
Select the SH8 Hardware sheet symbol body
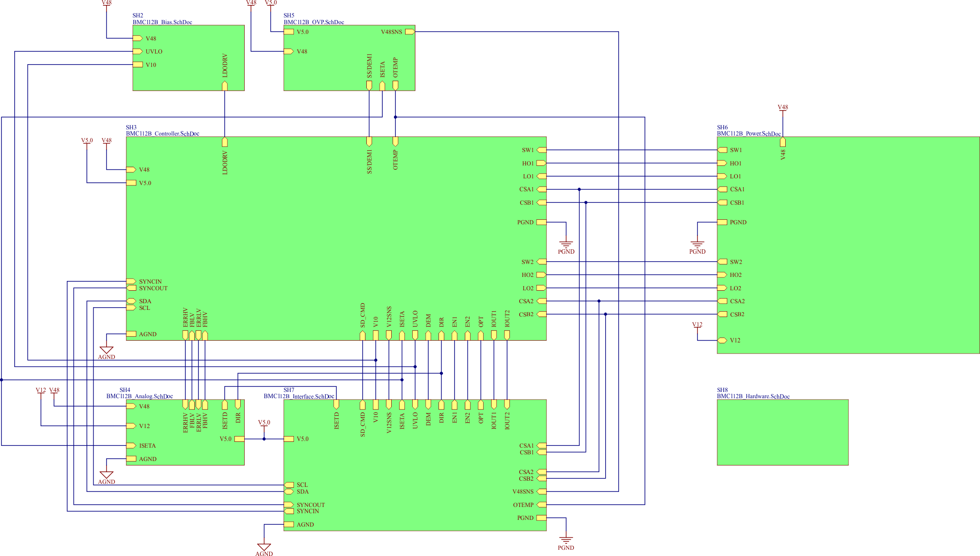[x=782, y=432]
